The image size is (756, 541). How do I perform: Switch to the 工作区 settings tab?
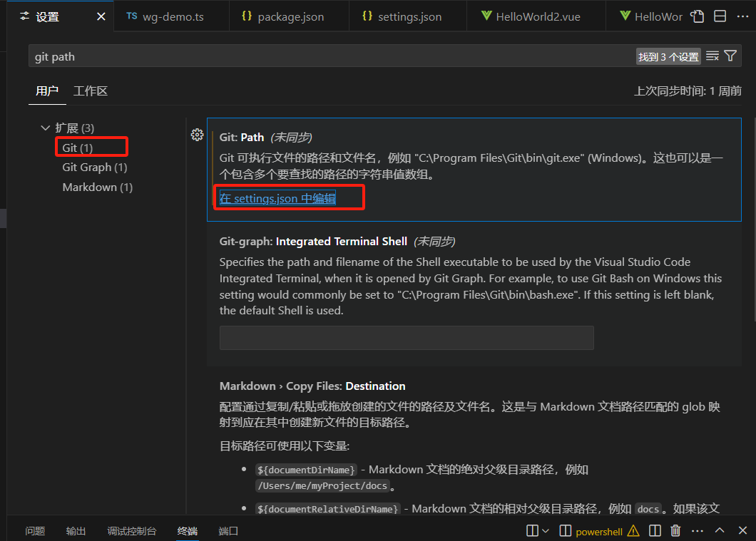point(90,91)
